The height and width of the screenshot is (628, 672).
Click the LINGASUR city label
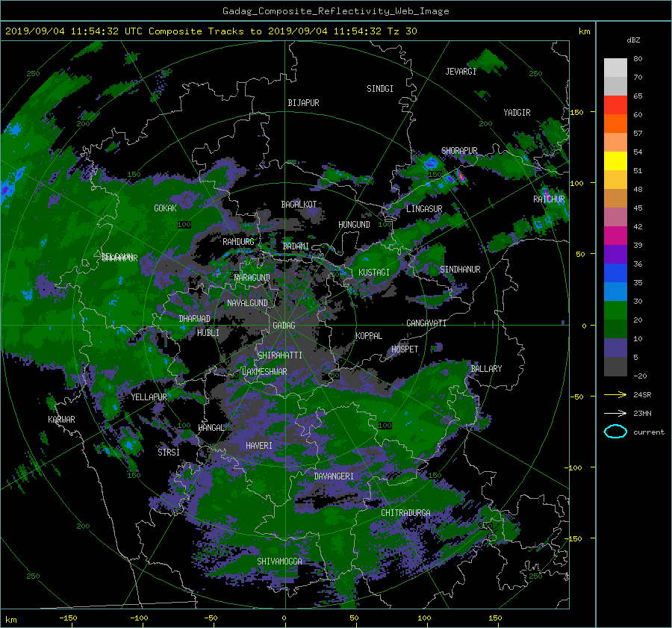(x=424, y=209)
